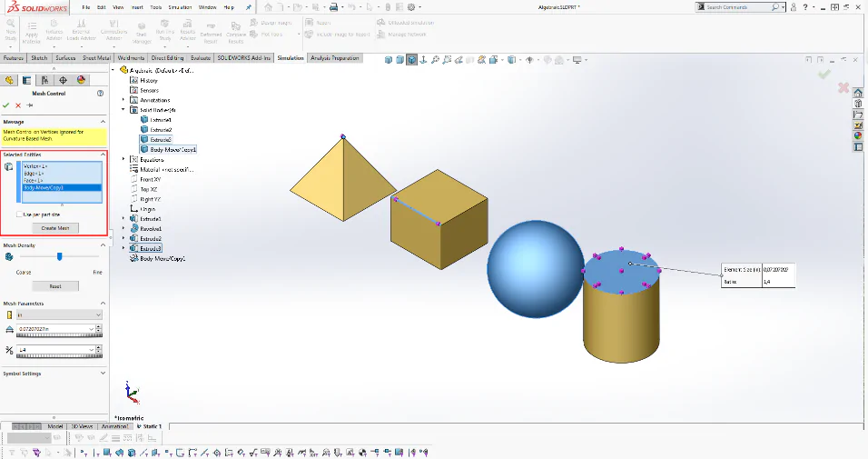Expand the Equations tree node
This screenshot has height=459, width=868.
pyautogui.click(x=123, y=159)
